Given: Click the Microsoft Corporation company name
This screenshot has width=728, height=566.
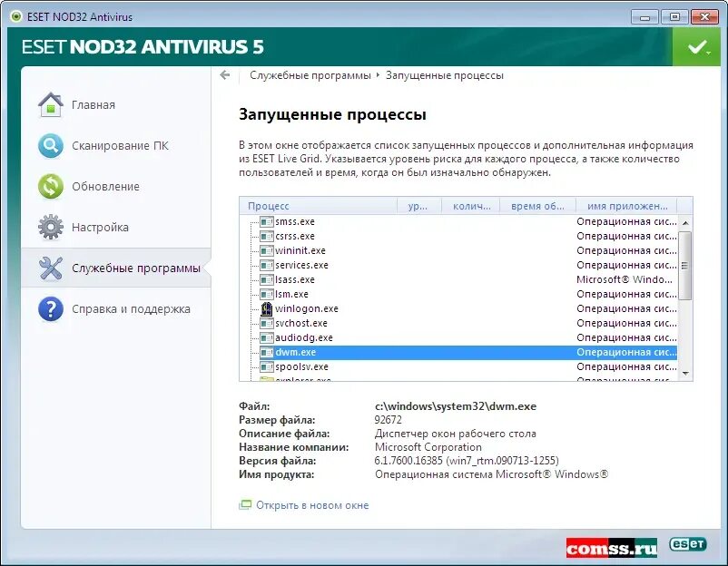Looking at the screenshot, I should (x=428, y=447).
